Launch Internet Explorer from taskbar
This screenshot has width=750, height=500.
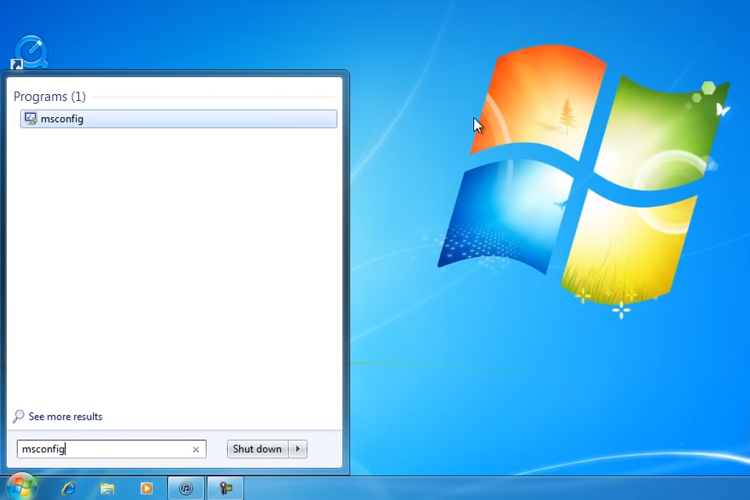[x=68, y=488]
